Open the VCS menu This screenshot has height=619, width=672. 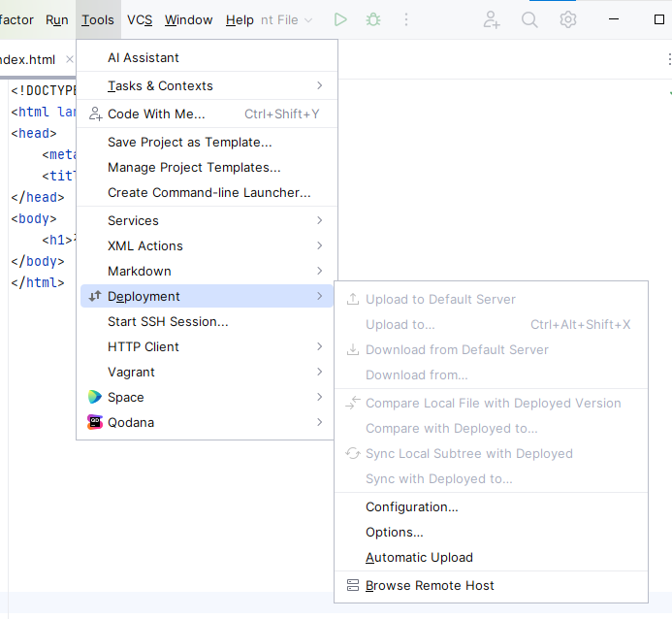(140, 19)
